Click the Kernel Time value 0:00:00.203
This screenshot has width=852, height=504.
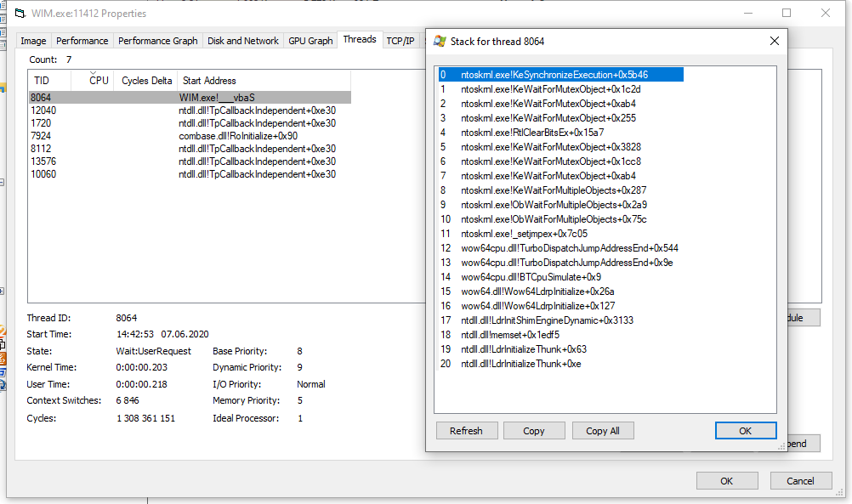142,368
